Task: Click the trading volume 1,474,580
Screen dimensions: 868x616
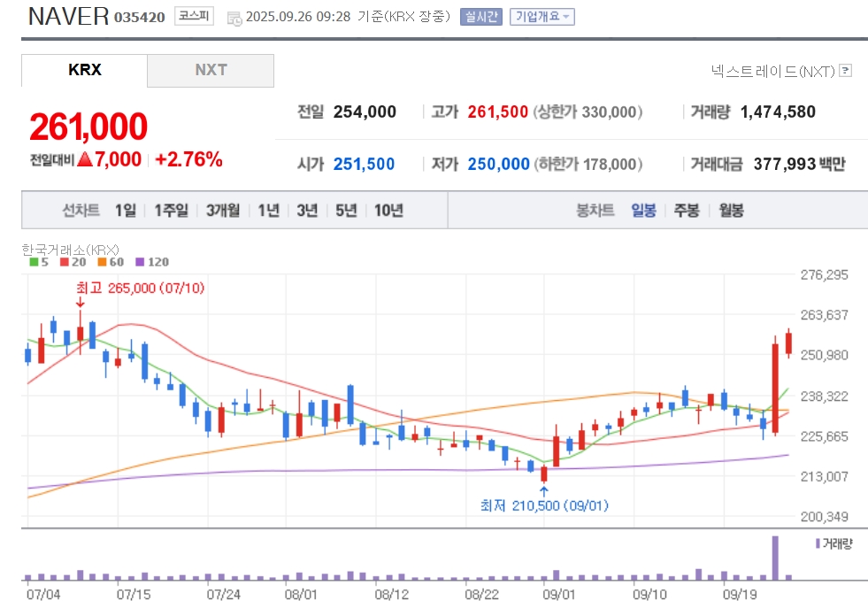Action: pyautogui.click(x=778, y=112)
